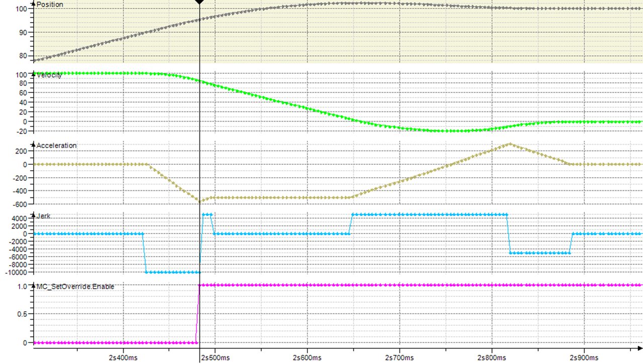Click the MC_SetOverride.Enable axis label

(75, 287)
